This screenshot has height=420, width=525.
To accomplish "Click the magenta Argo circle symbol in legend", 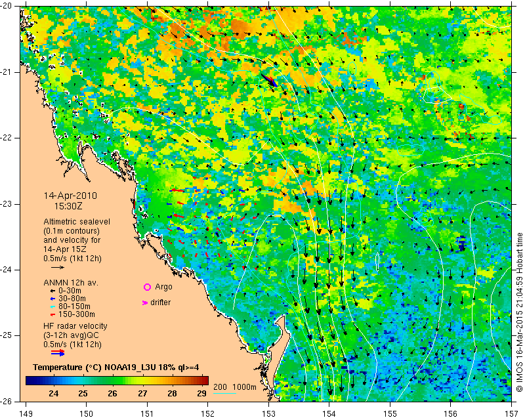I will (147, 287).
